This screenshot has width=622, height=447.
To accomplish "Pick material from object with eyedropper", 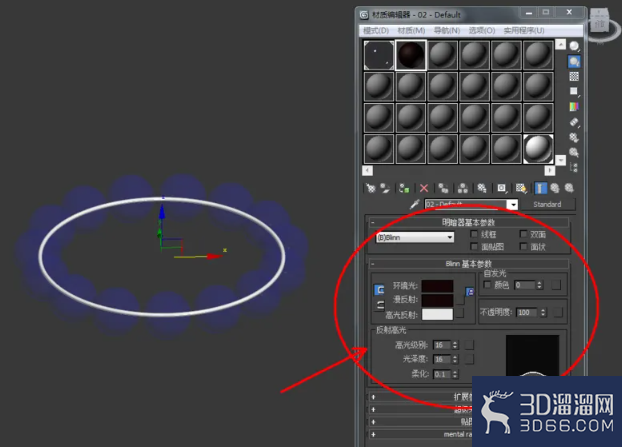I will [414, 204].
